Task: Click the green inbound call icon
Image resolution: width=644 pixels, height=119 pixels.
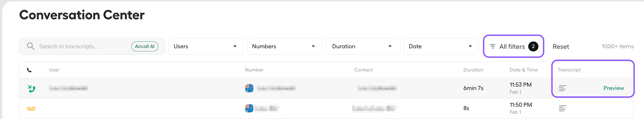Action: click(32, 88)
